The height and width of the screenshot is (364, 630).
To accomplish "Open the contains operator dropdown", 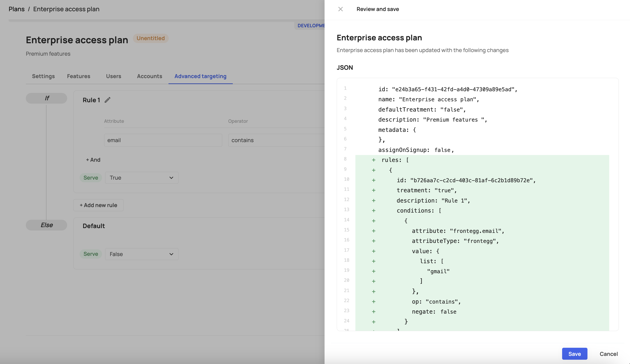I will coord(275,140).
